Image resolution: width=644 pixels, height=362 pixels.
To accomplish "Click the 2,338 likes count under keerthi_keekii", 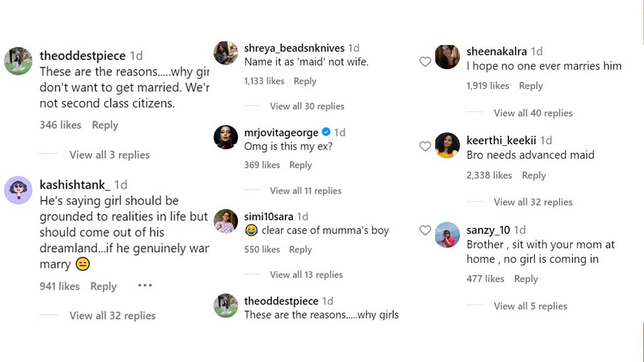I will 489,175.
